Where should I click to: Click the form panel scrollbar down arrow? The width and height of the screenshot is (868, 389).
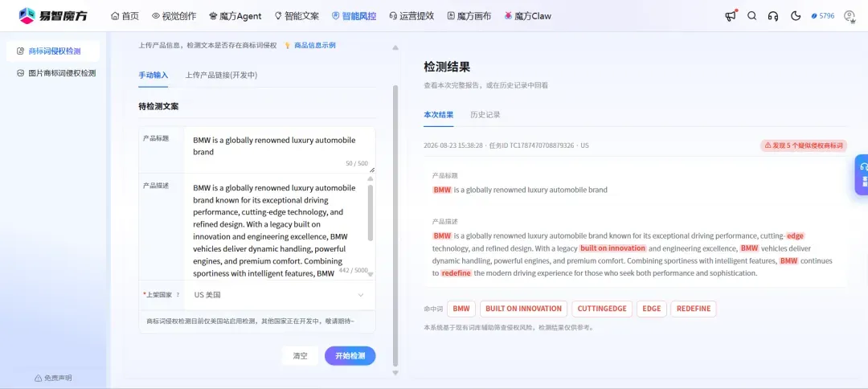pyautogui.click(x=395, y=373)
